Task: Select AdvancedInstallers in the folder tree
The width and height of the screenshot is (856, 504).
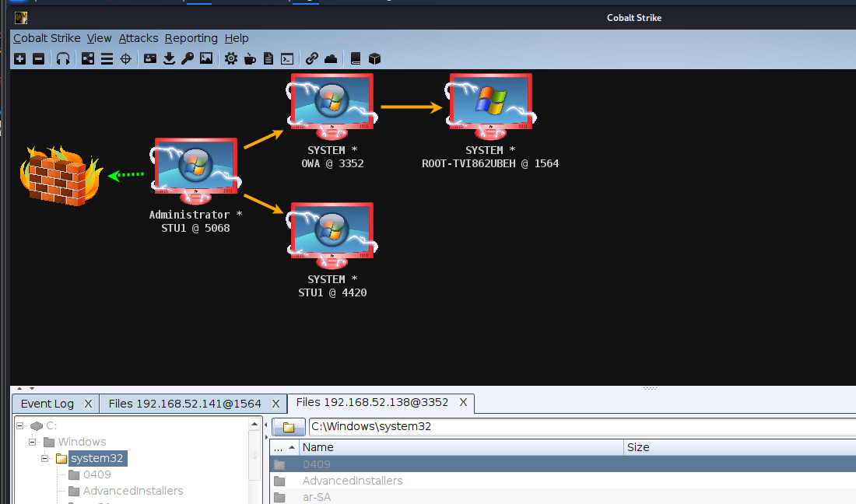Action: (x=132, y=491)
